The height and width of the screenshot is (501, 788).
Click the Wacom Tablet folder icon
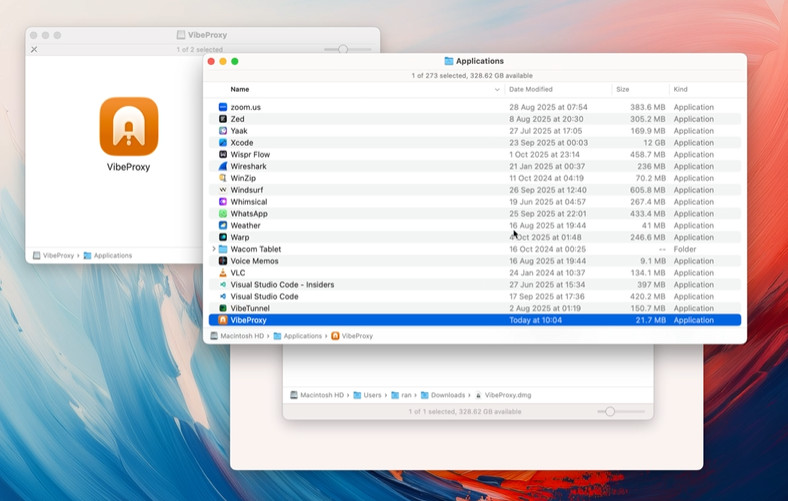223,249
